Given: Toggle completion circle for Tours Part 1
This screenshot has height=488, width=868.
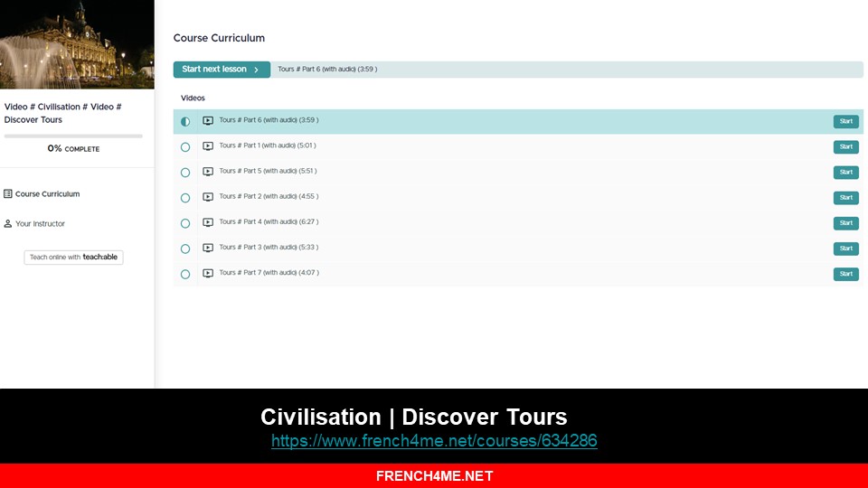Looking at the screenshot, I should tap(185, 147).
